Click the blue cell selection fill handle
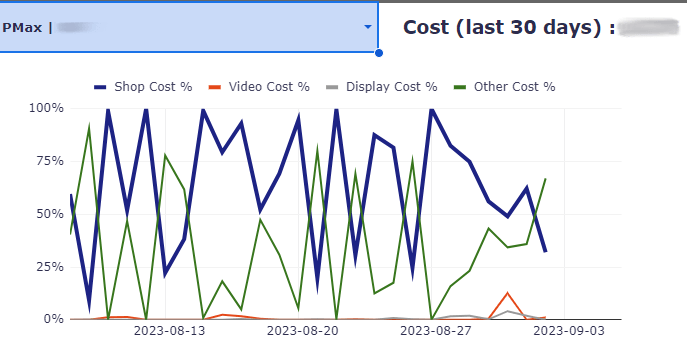Screen dimensions: 687x362 tap(379, 53)
